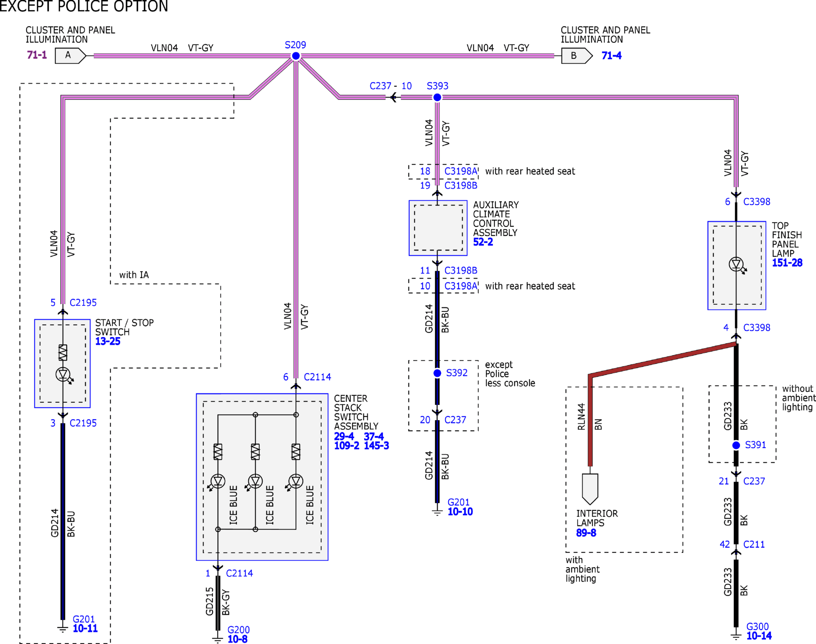Open page reference 71-1
The height and width of the screenshot is (644, 816).
[x=37, y=55]
